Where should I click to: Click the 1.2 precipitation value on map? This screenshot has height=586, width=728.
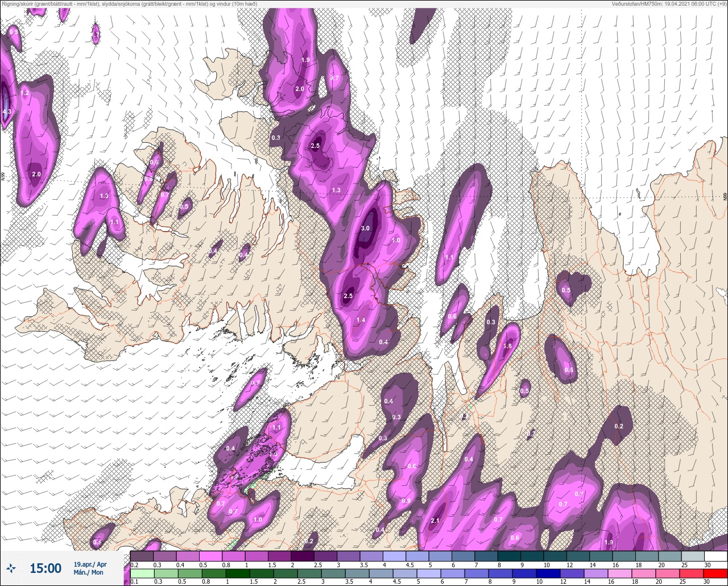(24, 93)
